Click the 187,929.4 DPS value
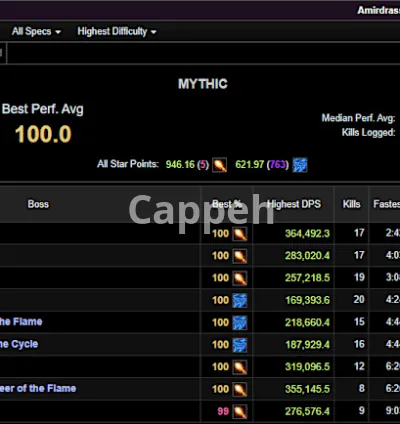The width and height of the screenshot is (400, 424). 307,344
